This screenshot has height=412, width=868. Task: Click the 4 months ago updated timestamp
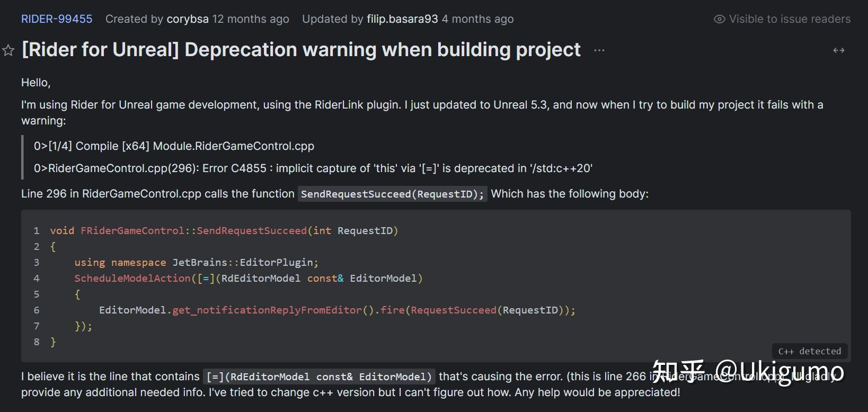point(477,19)
